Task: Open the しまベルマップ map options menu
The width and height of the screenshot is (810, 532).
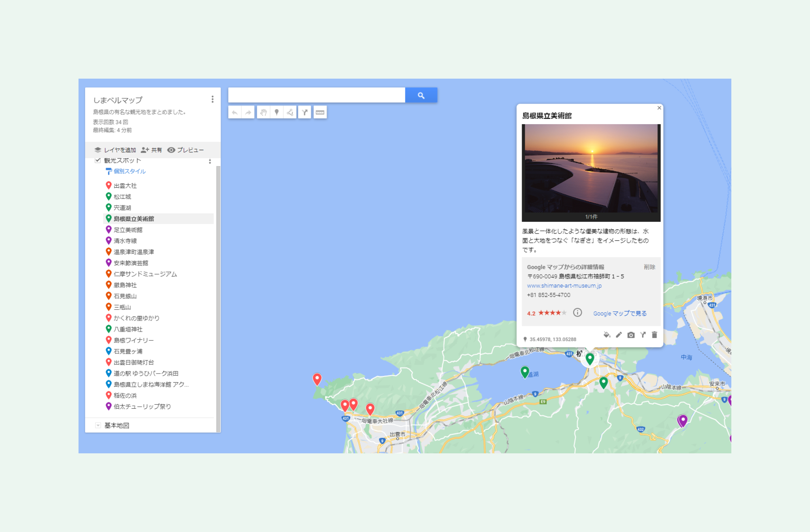Action: [212, 99]
